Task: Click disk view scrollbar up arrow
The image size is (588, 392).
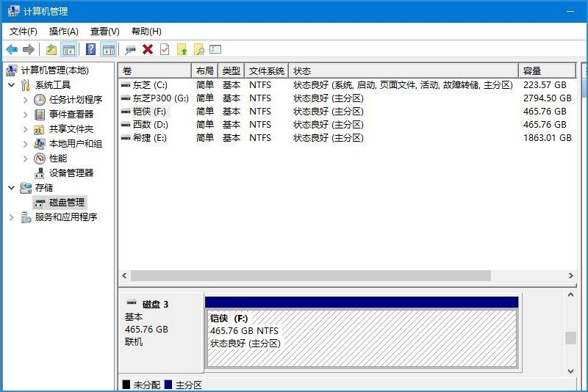Action: (571, 294)
